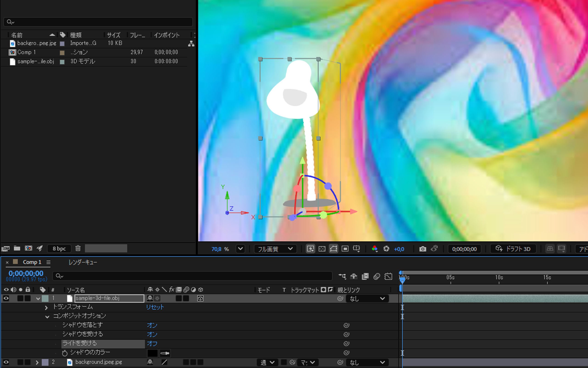Image resolution: width=588 pixels, height=368 pixels.
Task: Open parent なし dropdown for sample-3d-file.obj
Action: [x=367, y=299]
